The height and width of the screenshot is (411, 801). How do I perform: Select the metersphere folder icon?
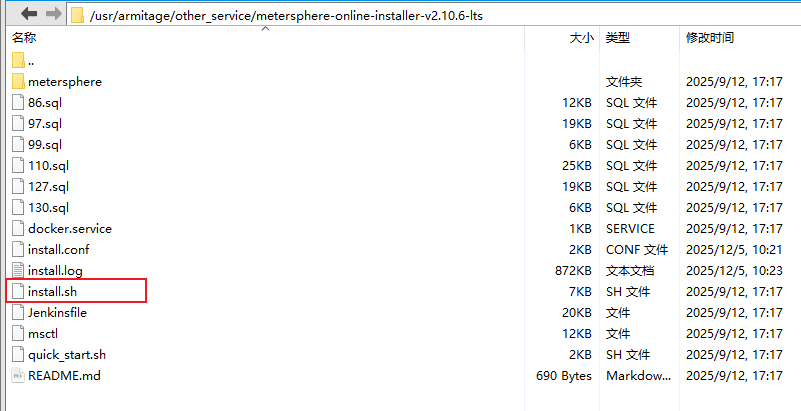tap(18, 81)
